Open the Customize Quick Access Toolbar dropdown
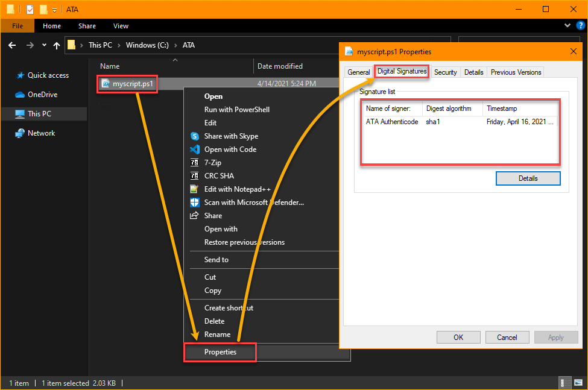 [54, 10]
